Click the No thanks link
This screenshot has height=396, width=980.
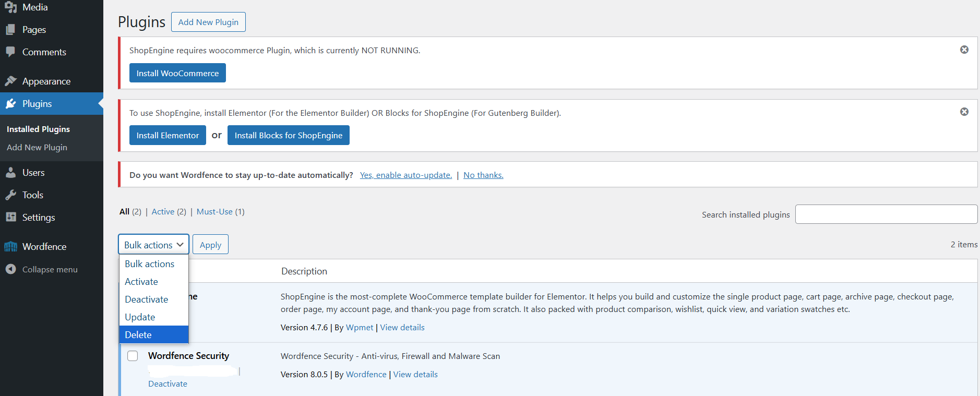coord(483,175)
